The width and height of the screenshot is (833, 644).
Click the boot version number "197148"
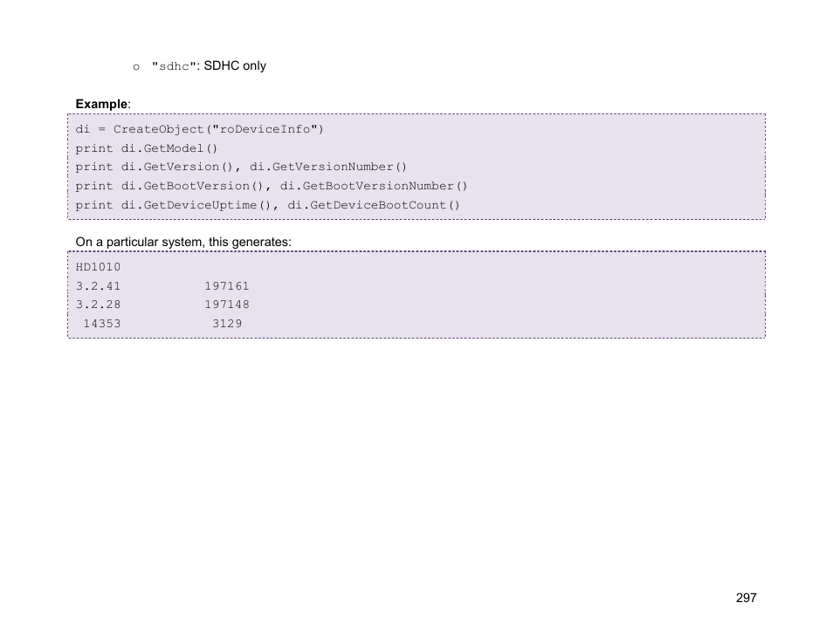(227, 305)
